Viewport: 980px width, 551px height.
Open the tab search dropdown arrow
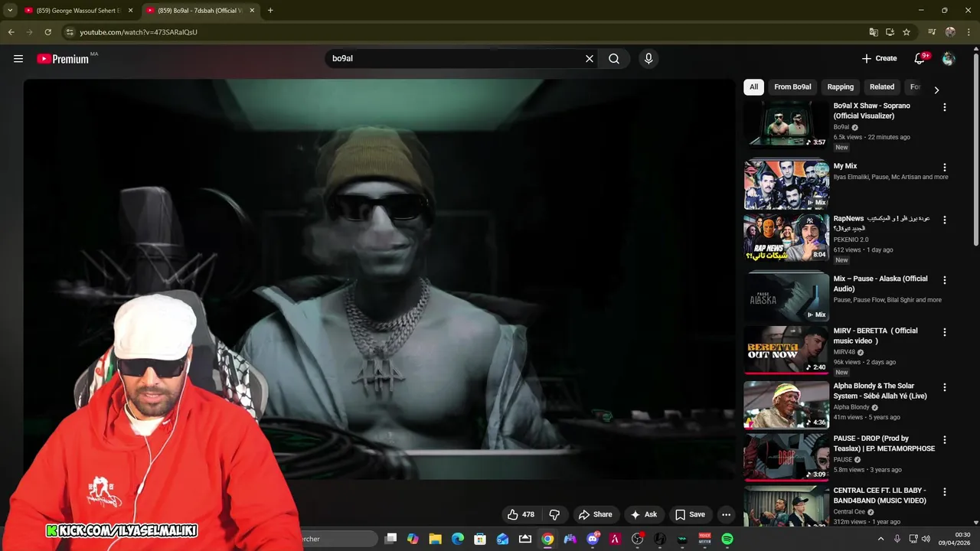(10, 11)
